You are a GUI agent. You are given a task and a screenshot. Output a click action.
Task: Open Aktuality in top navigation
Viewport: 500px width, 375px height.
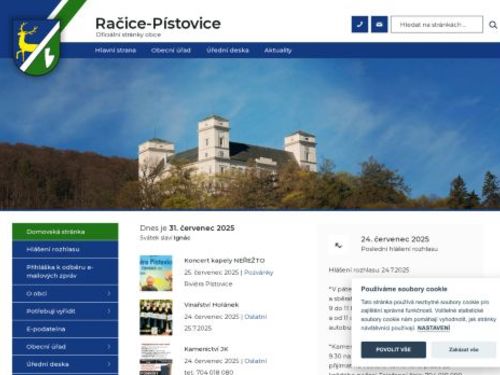[x=278, y=50]
